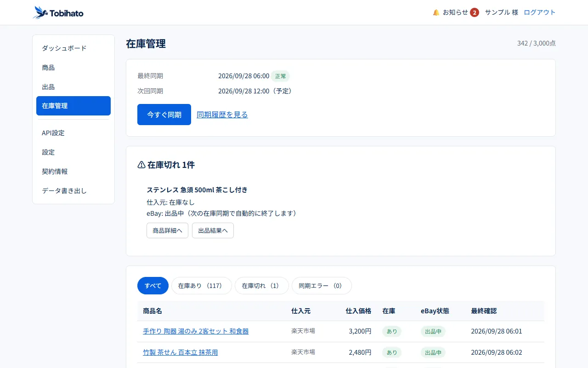This screenshot has width=588, height=368.
Task: Click the notification bell icon
Action: pos(436,12)
